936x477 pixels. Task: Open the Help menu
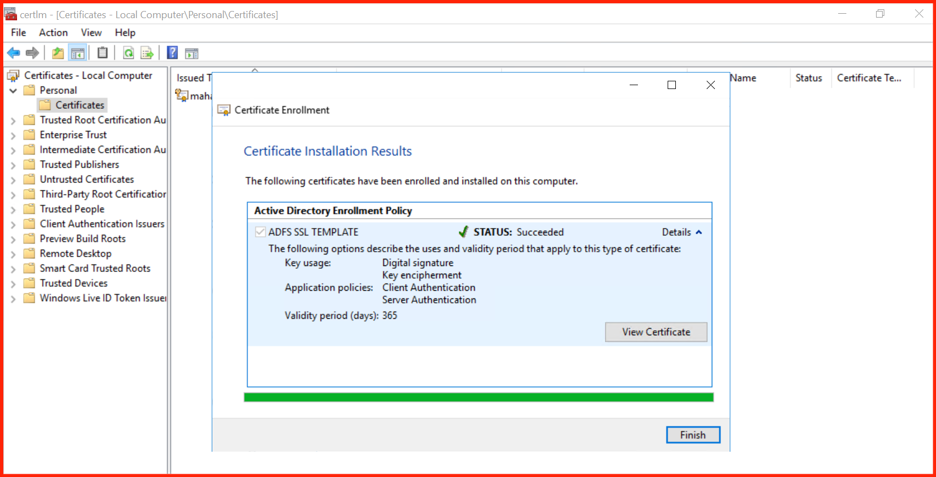(x=125, y=33)
